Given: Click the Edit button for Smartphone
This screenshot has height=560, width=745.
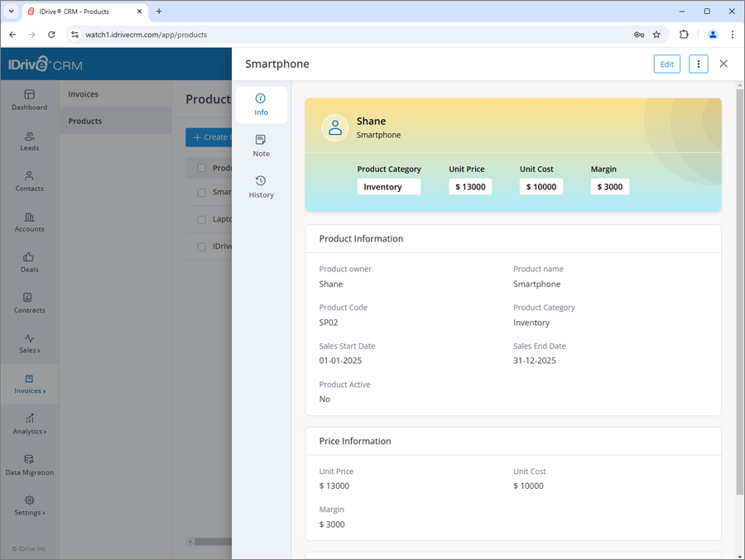Looking at the screenshot, I should click(667, 63).
